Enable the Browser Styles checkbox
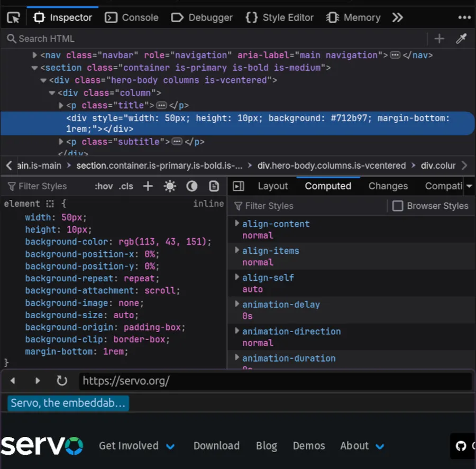The image size is (476, 469). (397, 206)
